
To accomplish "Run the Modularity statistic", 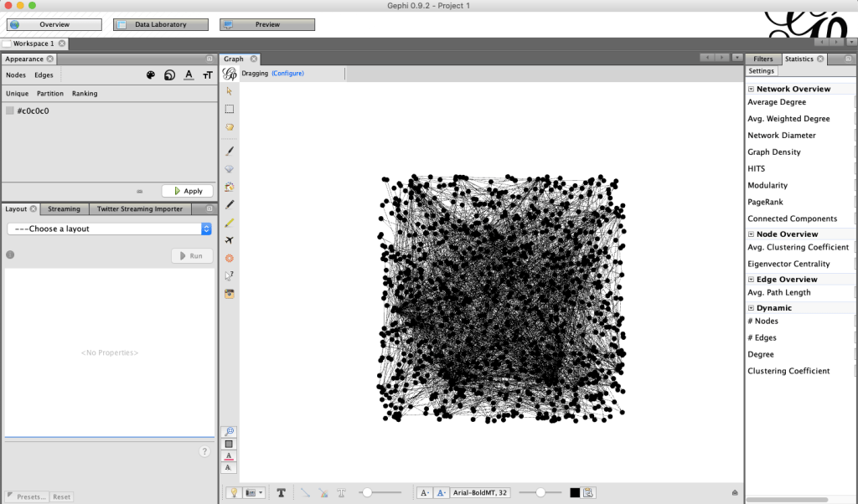I will point(768,185).
